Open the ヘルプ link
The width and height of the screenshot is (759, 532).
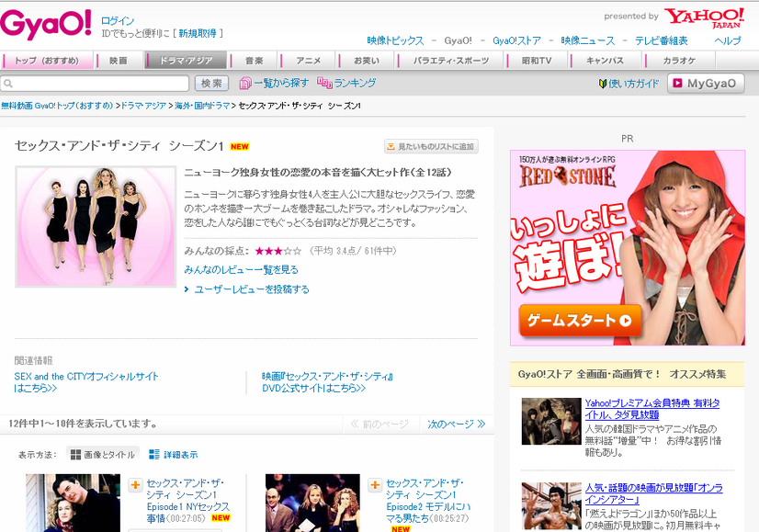click(728, 40)
